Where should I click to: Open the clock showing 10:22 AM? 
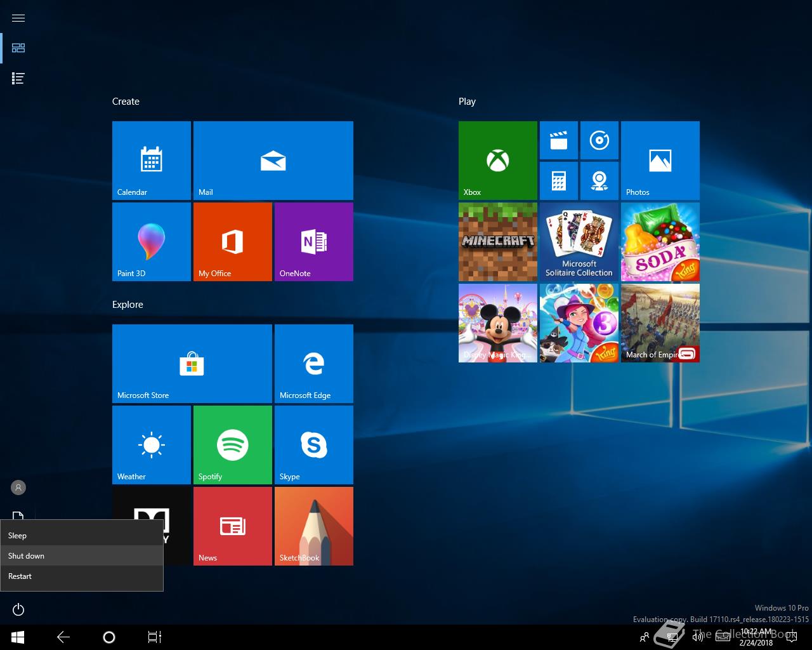pyautogui.click(x=756, y=637)
